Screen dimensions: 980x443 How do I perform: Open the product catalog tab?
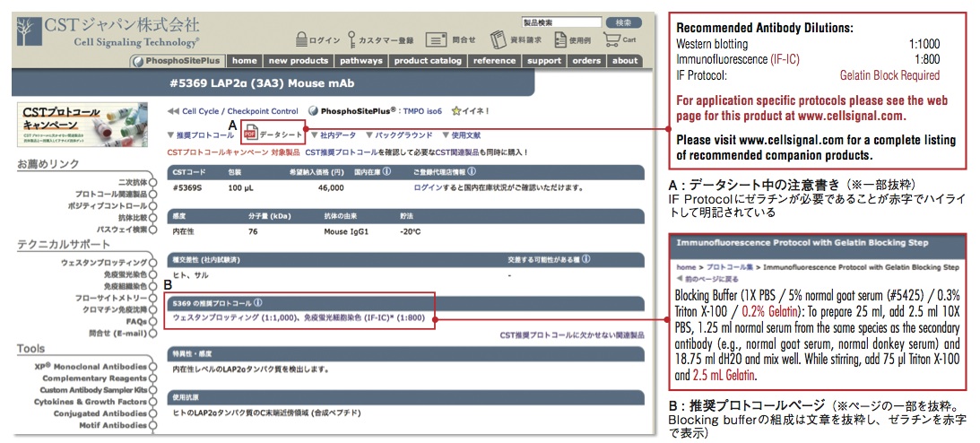pyautogui.click(x=428, y=61)
